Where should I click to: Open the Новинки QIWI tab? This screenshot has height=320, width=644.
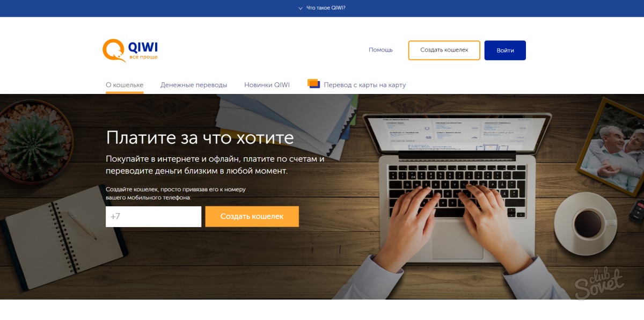pyautogui.click(x=267, y=85)
